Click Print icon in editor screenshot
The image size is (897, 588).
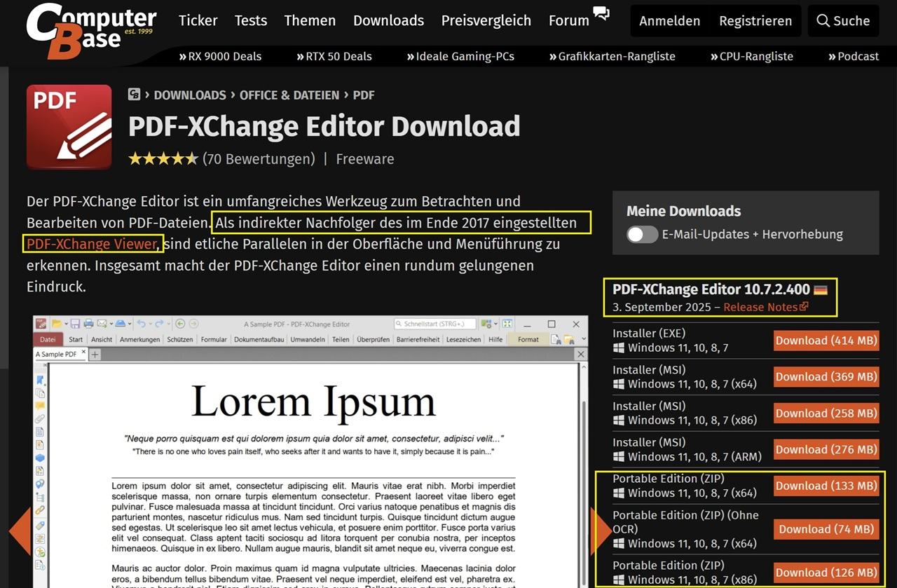pos(89,324)
